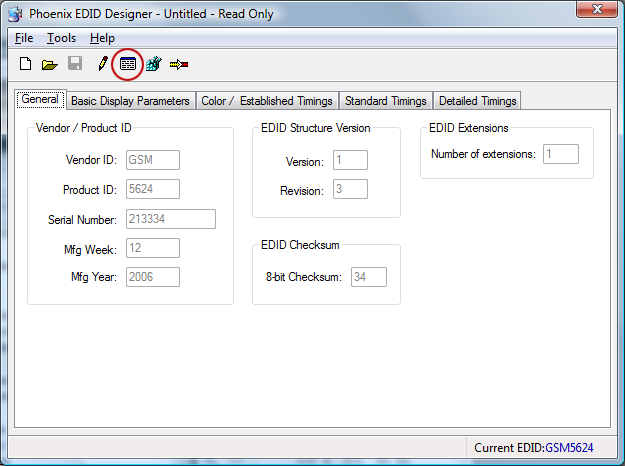Viewport: 625px width, 466px height.
Task: Select the General tab
Action: (x=40, y=99)
